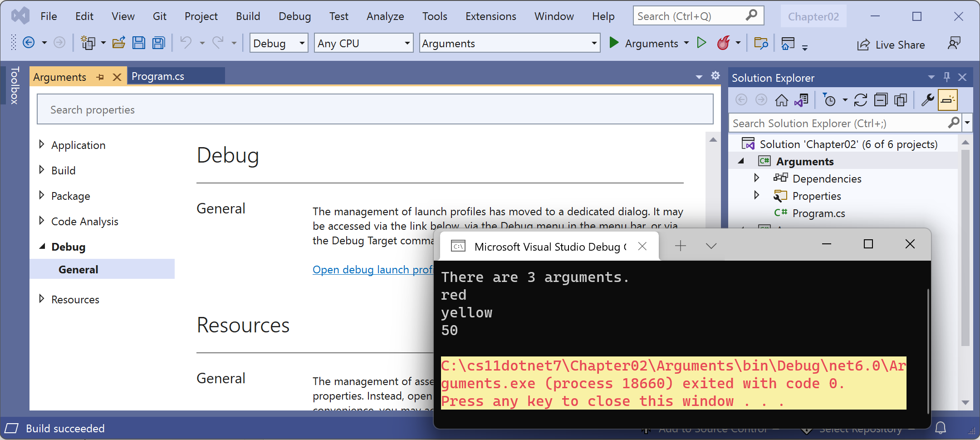Click notifications bell in status bar
This screenshot has width=980, height=440.
click(941, 428)
